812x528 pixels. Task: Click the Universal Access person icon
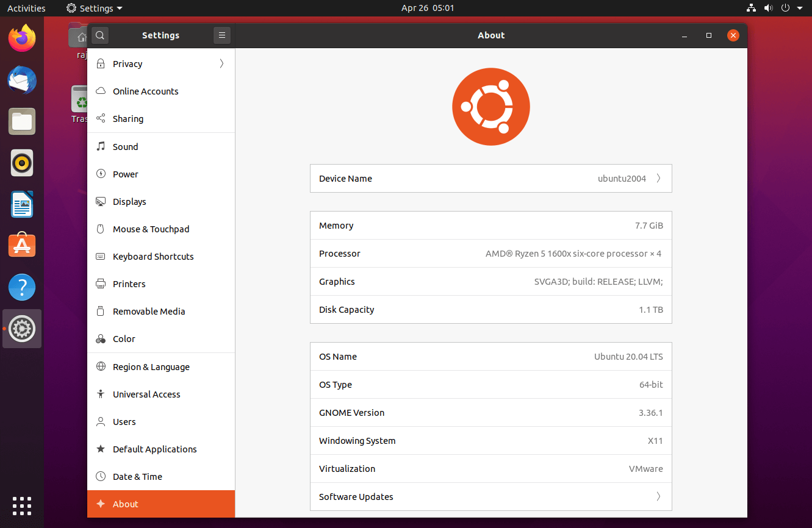click(x=101, y=394)
